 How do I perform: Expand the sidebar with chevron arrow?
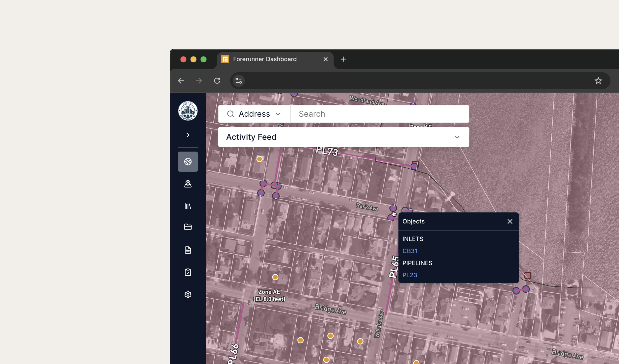(188, 135)
